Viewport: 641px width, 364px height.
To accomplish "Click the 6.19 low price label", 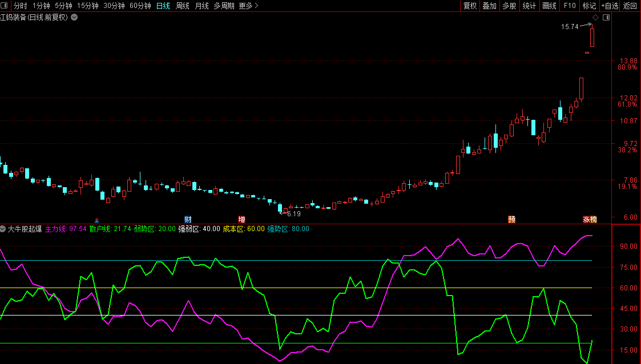I will [293, 214].
